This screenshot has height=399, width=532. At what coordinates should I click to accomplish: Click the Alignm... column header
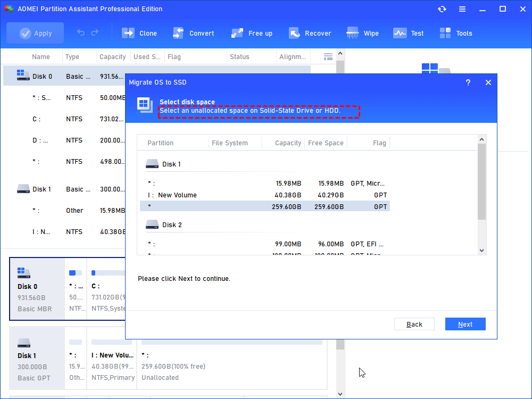pyautogui.click(x=293, y=57)
